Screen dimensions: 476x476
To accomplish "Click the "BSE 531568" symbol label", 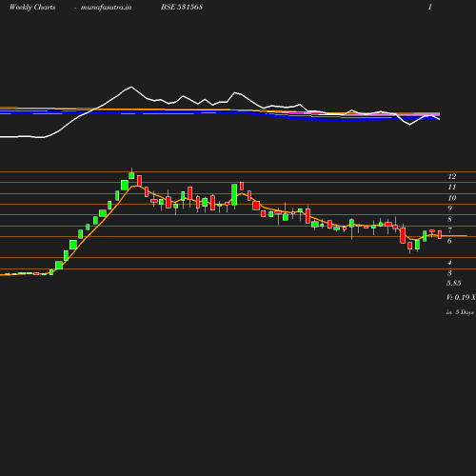I will point(182,7).
